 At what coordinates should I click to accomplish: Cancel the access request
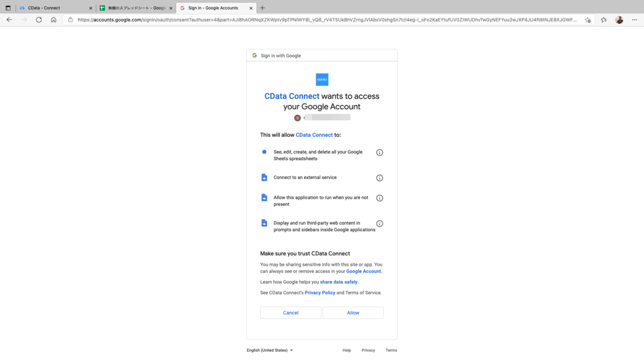(x=291, y=313)
